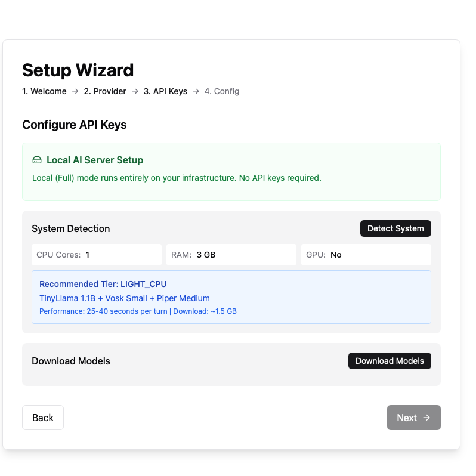This screenshot has width=476, height=476.
Task: Click the arrow icon inside the Next button
Action: point(426,418)
